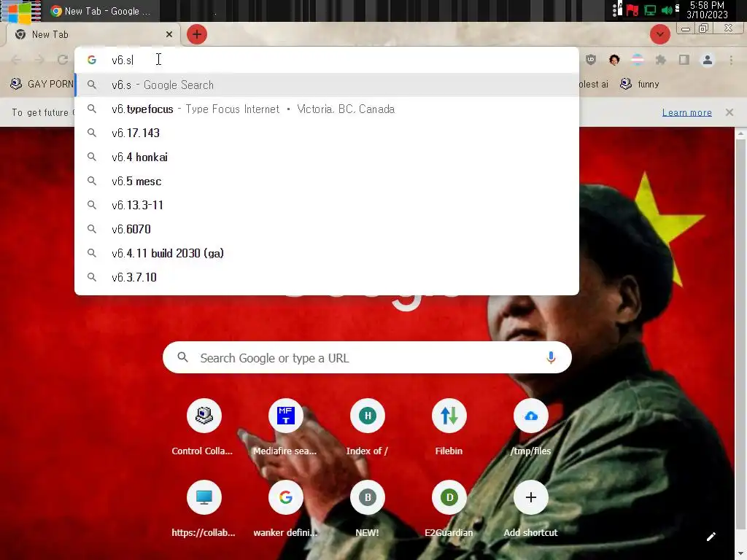
Task: Choose the v6.3.7.10 suggestion
Action: click(x=327, y=277)
